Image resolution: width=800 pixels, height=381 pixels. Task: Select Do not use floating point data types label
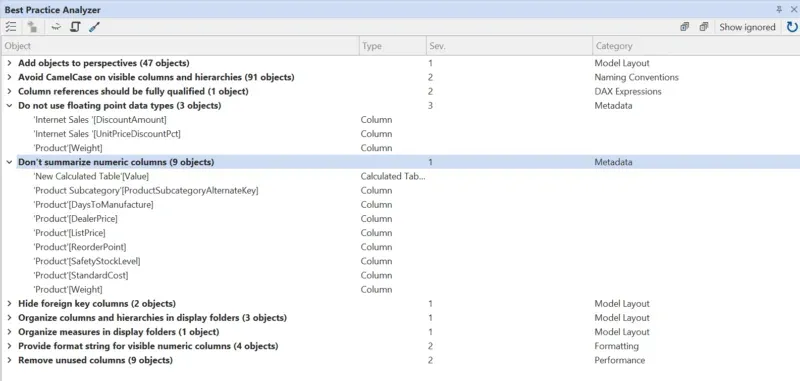pyautogui.click(x=119, y=106)
